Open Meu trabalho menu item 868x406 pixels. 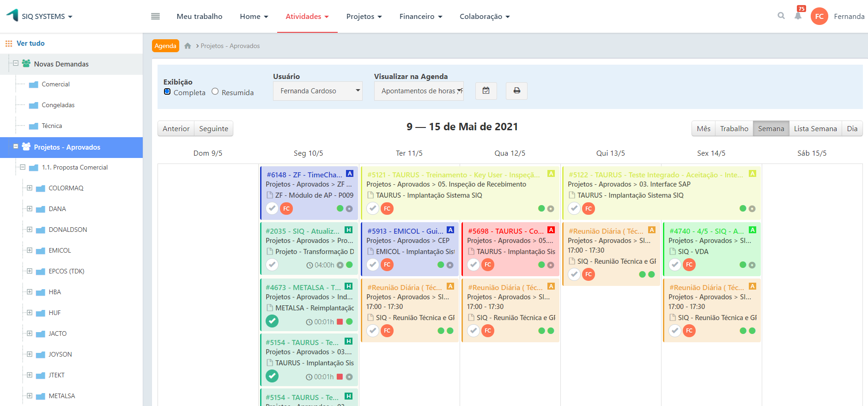(x=200, y=17)
